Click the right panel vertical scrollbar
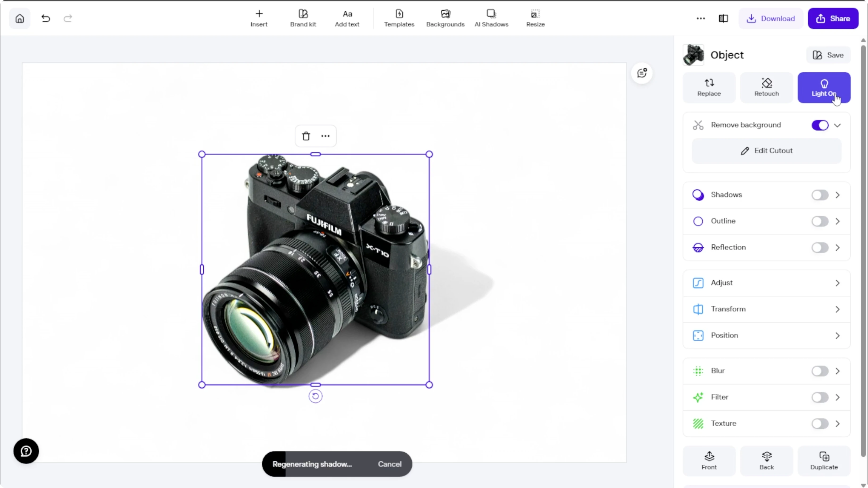 [863, 251]
